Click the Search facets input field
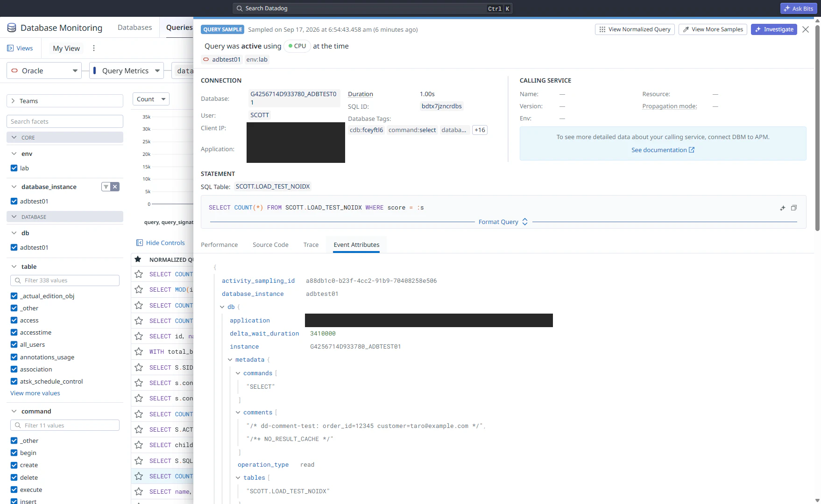821x504 pixels. pyautogui.click(x=65, y=121)
